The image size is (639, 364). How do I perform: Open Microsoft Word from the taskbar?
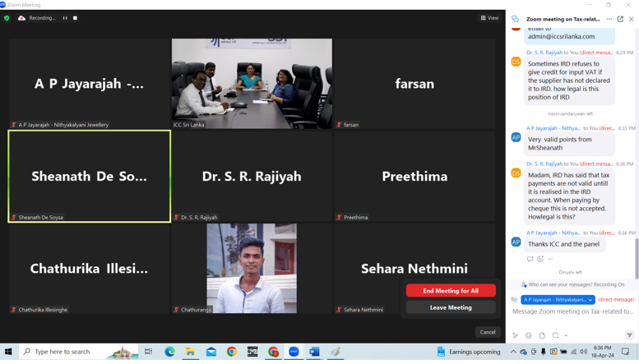pos(314,352)
